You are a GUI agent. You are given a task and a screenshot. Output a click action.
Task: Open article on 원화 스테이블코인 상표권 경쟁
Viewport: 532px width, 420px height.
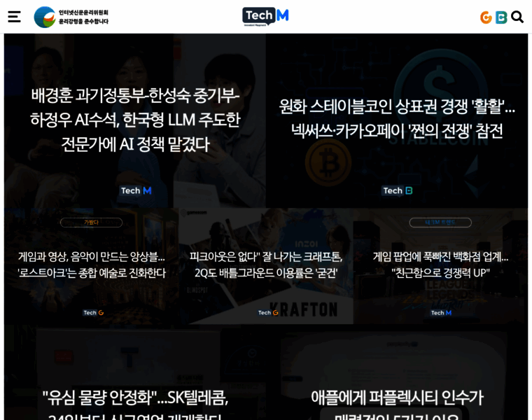(397, 118)
